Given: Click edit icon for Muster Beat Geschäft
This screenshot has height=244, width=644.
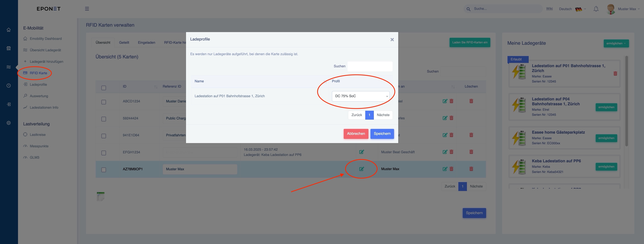Looking at the screenshot, I should click(x=445, y=152).
